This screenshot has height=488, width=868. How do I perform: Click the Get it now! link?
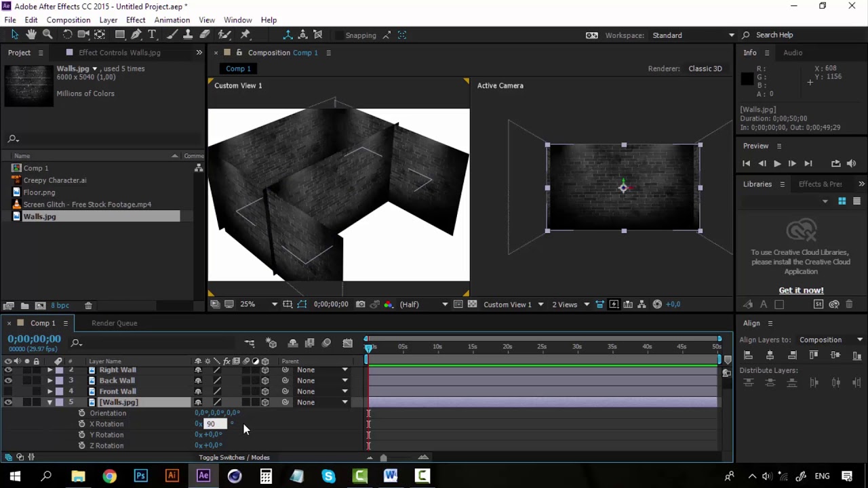(x=801, y=290)
